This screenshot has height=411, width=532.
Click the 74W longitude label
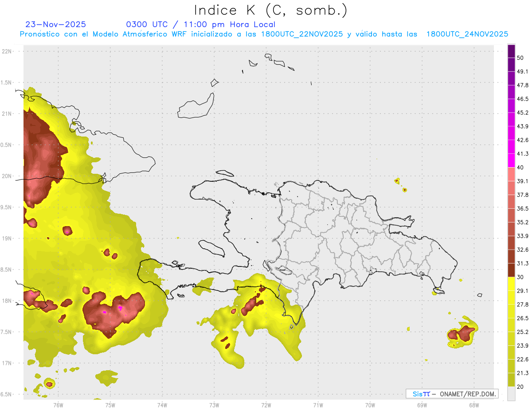tap(162, 405)
